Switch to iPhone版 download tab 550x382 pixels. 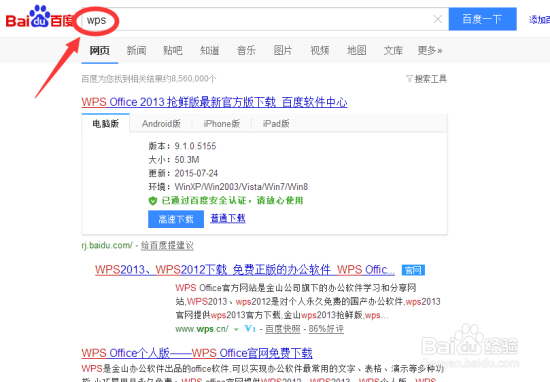click(222, 123)
